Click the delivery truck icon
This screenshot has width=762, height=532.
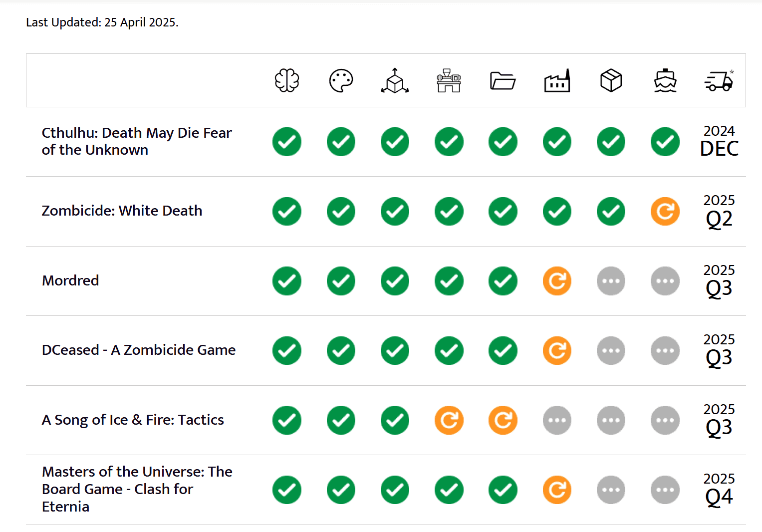719,81
